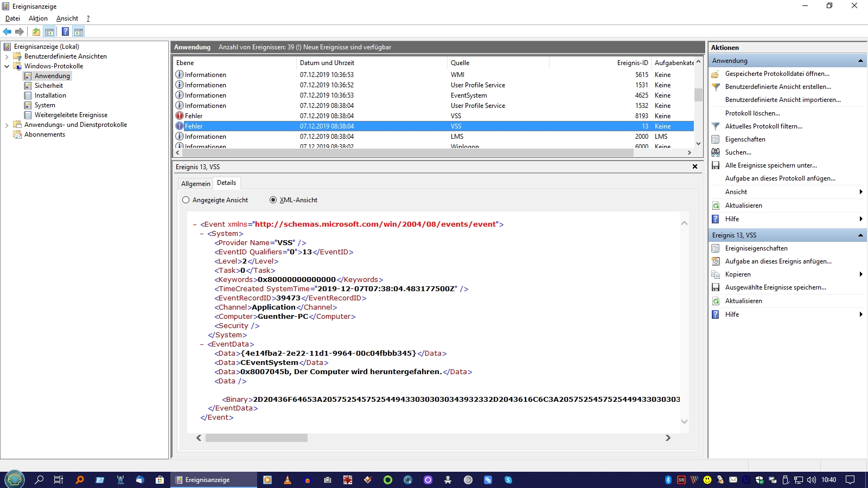Screen dimensions: 868x488
Task: Toggle the console tree pane toolbar icon
Action: tap(49, 31)
